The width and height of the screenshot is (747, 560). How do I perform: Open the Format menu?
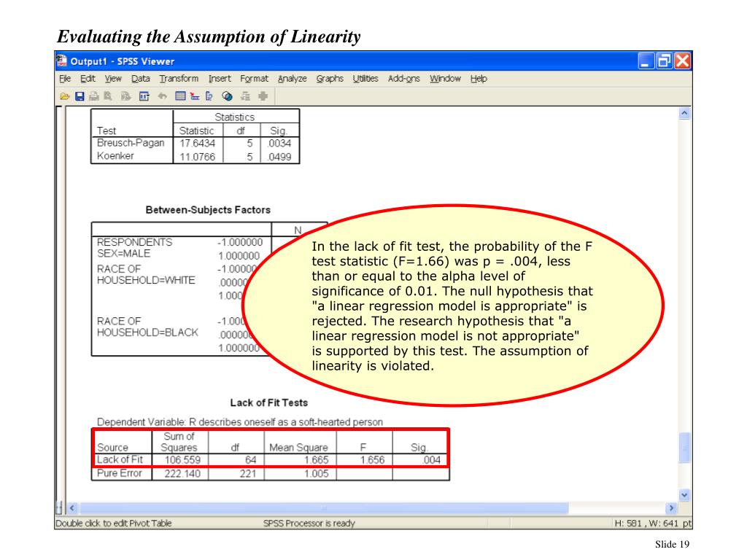click(254, 79)
